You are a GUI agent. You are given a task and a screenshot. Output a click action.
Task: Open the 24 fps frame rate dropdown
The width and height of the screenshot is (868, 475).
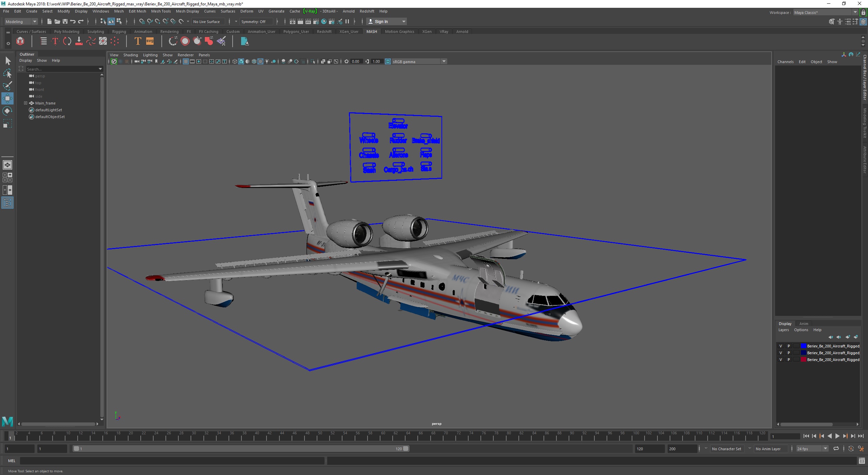[x=812, y=449]
